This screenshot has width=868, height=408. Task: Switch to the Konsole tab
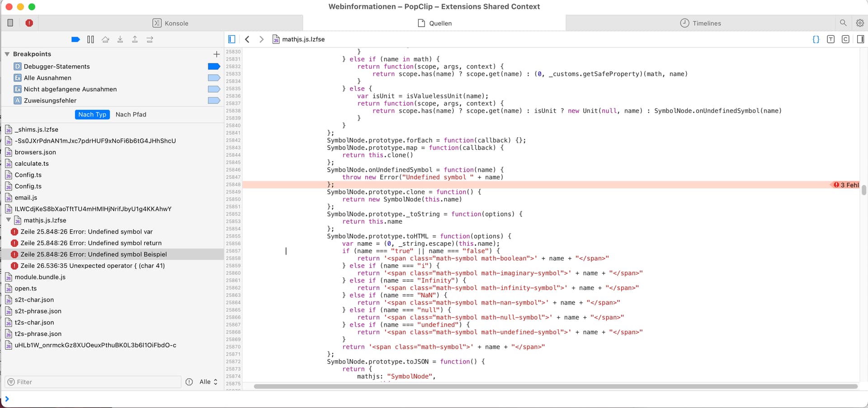pyautogui.click(x=170, y=23)
